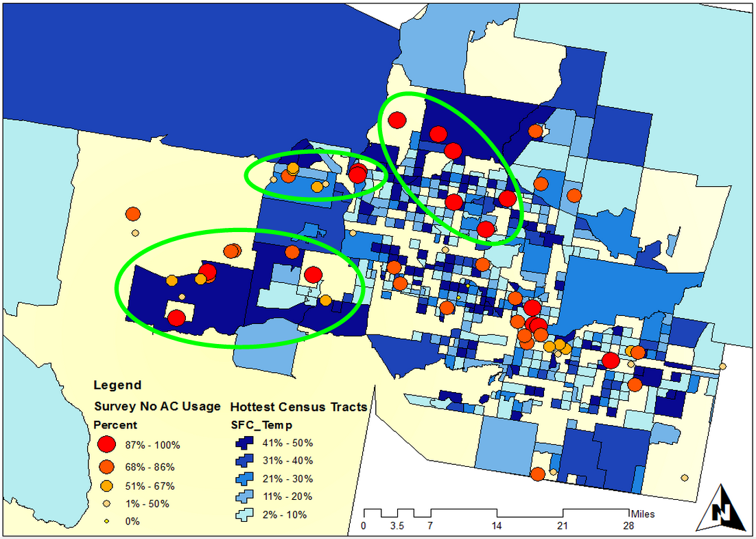Click the "Miles" scale bar unit label
This screenshot has height=539, width=756.
[x=642, y=514]
